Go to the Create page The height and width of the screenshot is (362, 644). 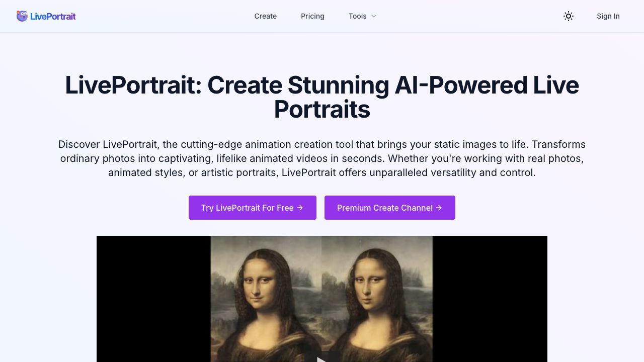pos(266,16)
